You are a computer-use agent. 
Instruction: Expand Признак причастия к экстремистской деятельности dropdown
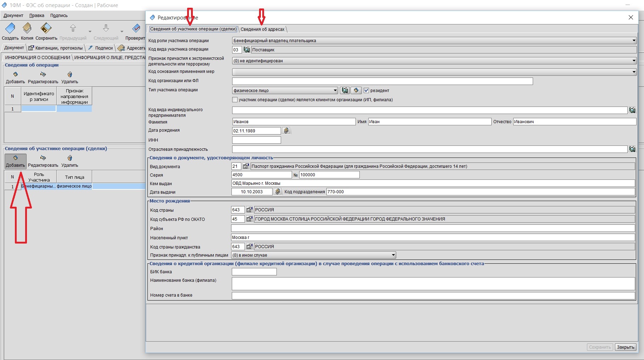pyautogui.click(x=634, y=61)
